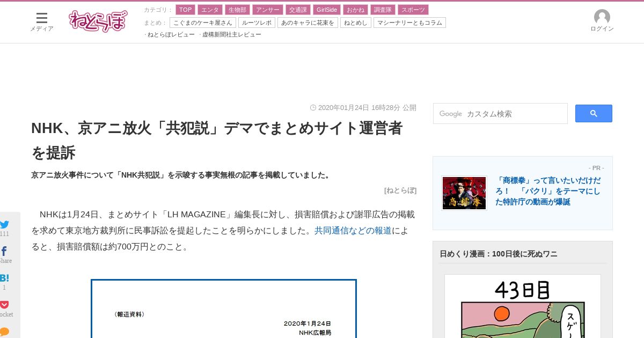644x338 pixels.
Task: Click 日めくり漫画：100日後に死ぬワニ heading
Action: point(499,254)
